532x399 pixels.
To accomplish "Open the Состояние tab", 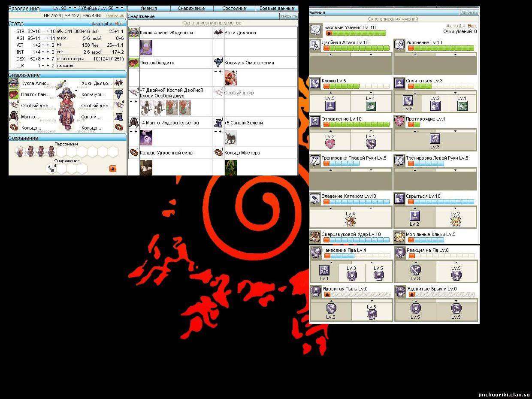I will coord(234,9).
